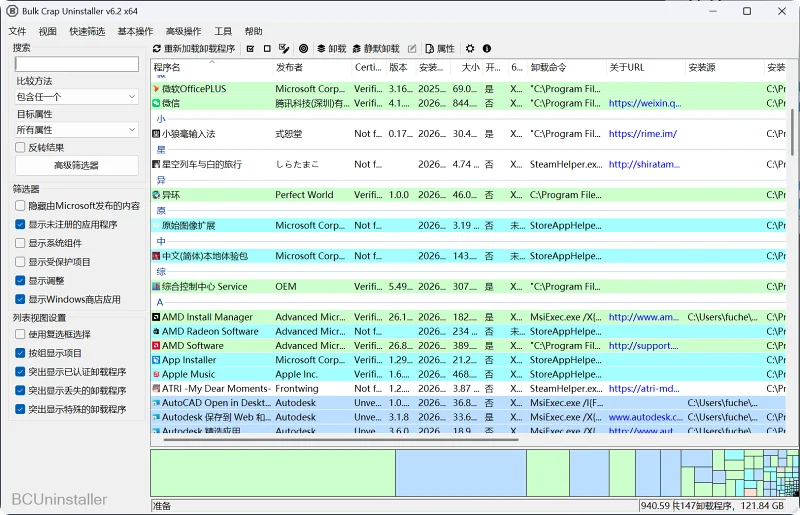800x515 pixels.
Task: Open the 基本操作 menu
Action: point(135,32)
